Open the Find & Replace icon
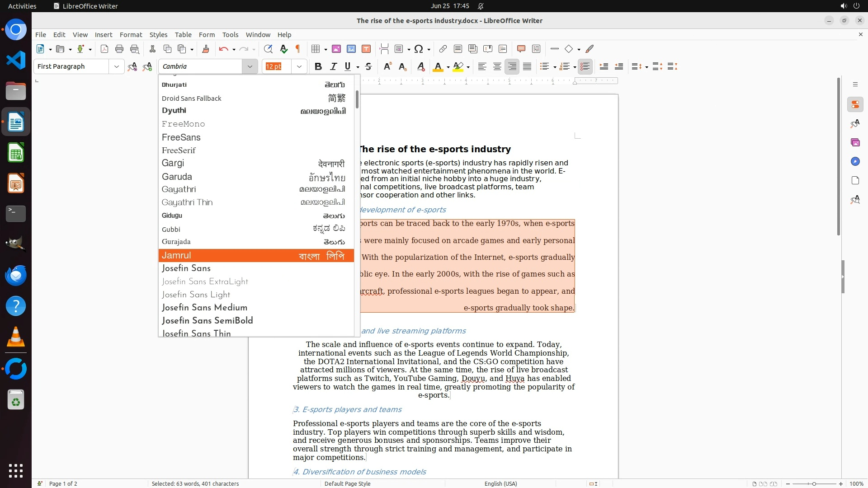This screenshot has width=868, height=488. [268, 49]
